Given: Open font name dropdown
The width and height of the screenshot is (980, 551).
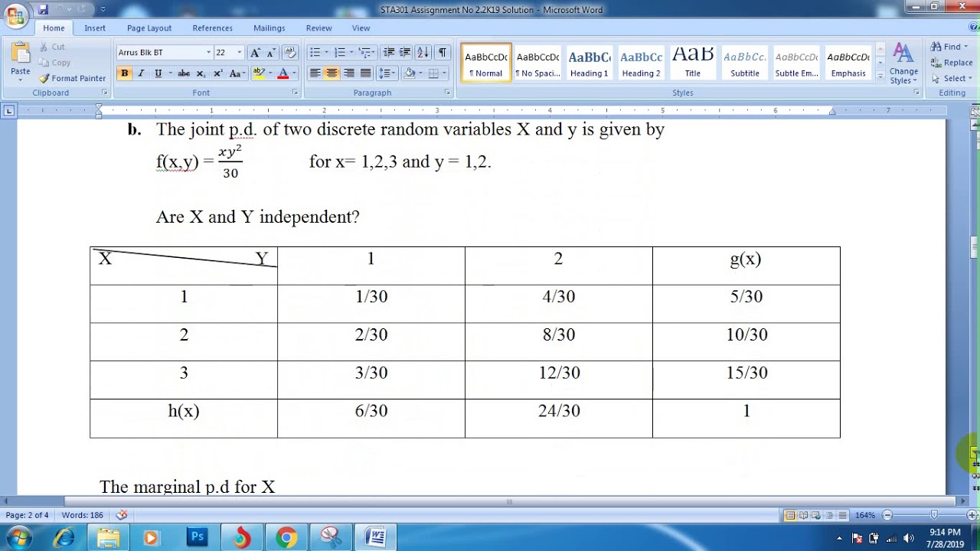Looking at the screenshot, I should click(208, 53).
